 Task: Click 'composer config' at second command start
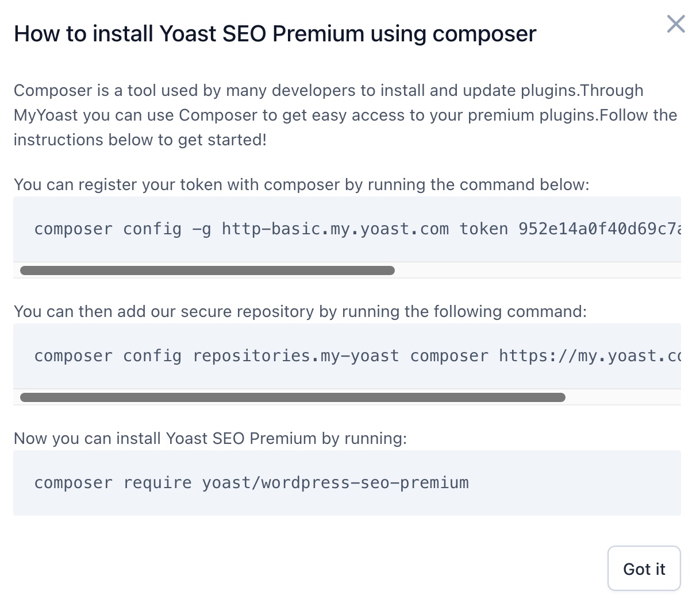[107, 356]
